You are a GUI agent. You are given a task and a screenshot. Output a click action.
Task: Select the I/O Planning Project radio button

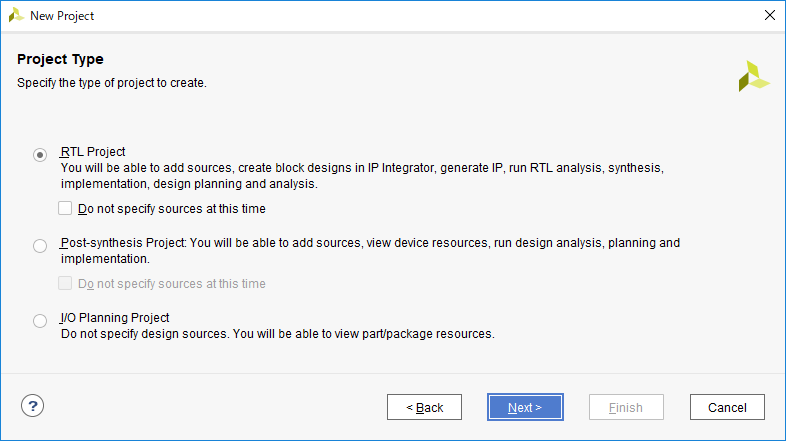pos(40,321)
